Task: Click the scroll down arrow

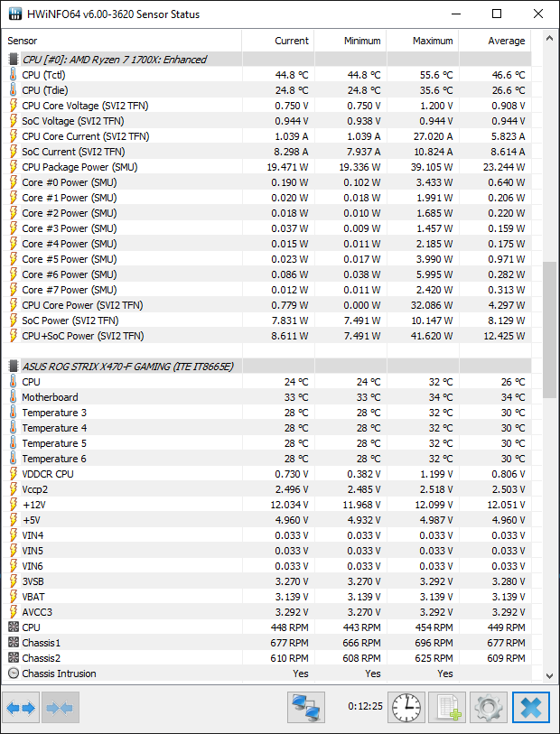Action: (x=550, y=675)
